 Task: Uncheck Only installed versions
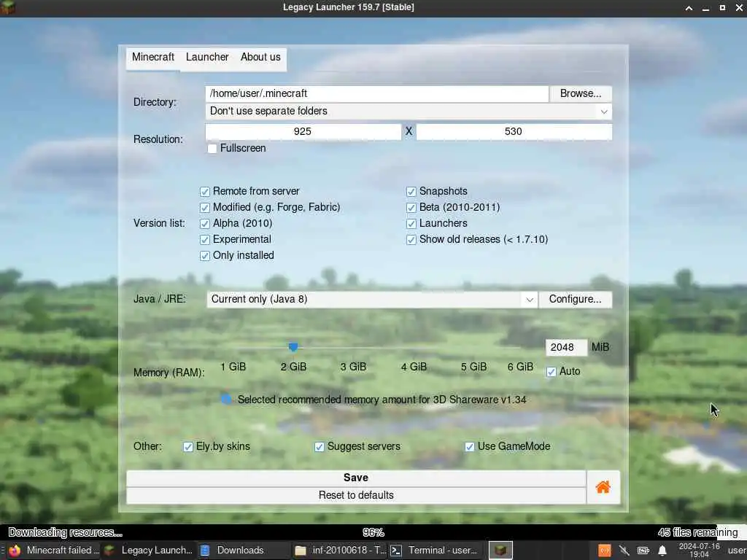[205, 256]
